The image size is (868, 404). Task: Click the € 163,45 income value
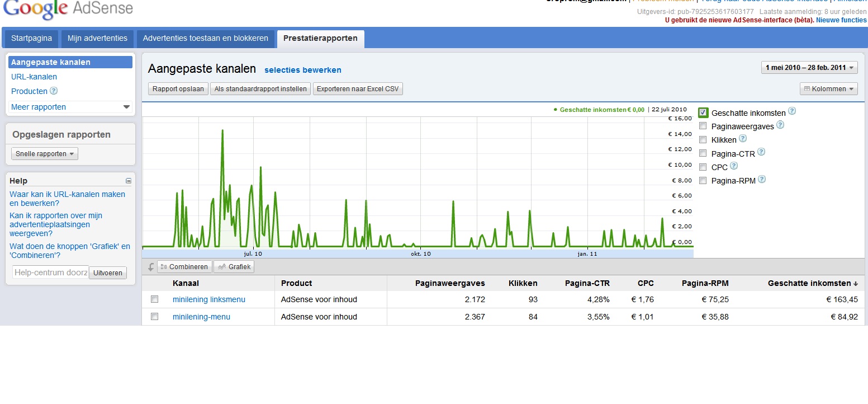[x=842, y=299]
